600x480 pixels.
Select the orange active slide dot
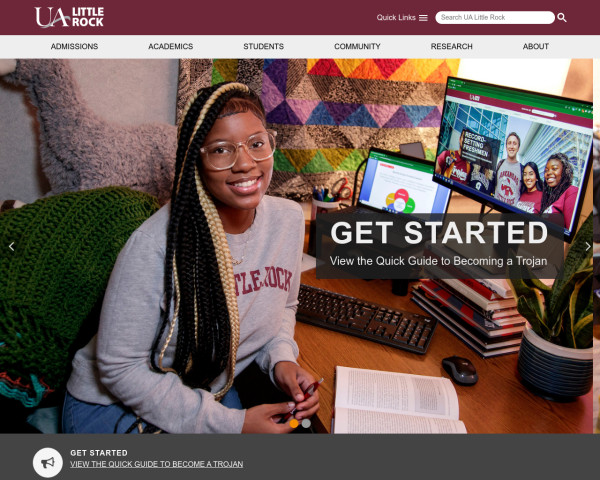(294, 423)
